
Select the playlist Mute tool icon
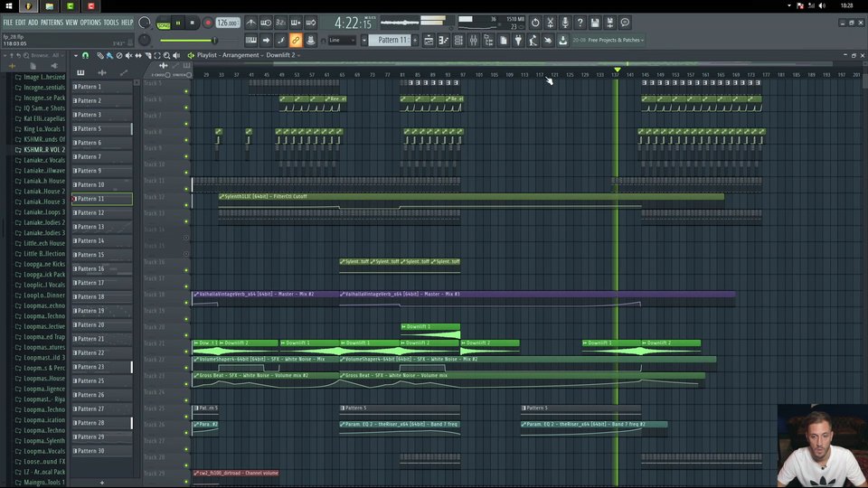pyautogui.click(x=128, y=55)
